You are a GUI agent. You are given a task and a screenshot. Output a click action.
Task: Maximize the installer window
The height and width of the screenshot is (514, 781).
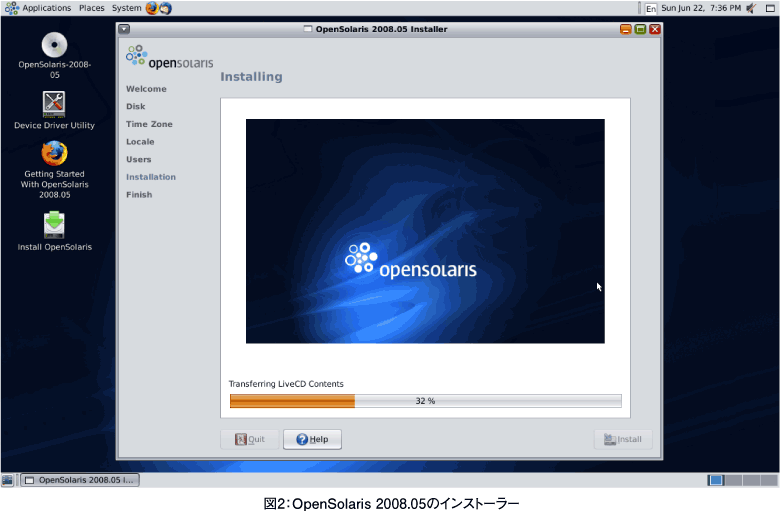(641, 29)
